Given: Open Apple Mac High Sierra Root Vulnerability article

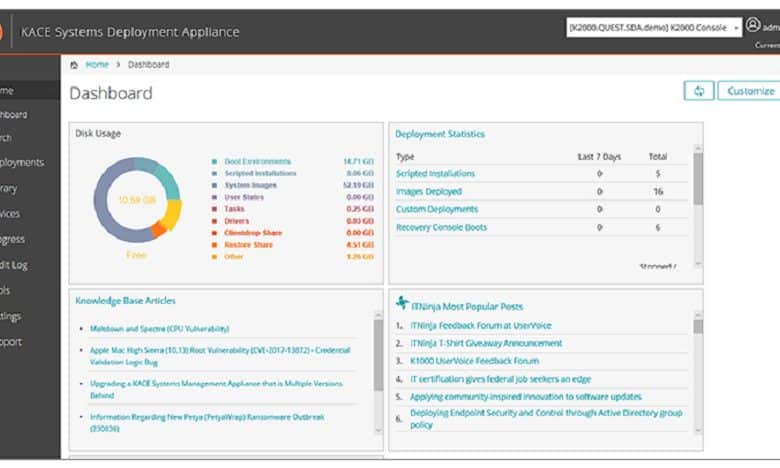Looking at the screenshot, I should coord(220,356).
